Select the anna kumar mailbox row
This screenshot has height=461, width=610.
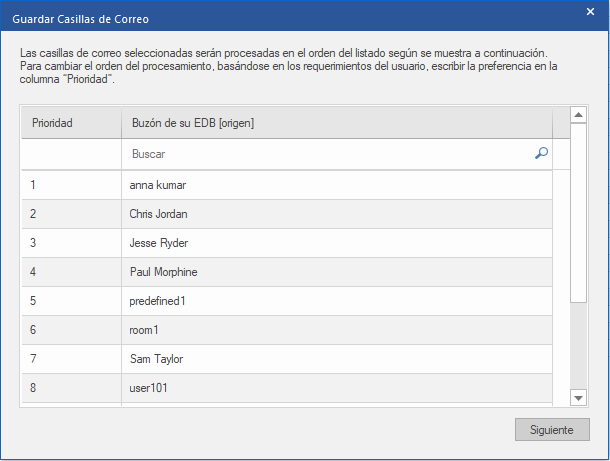pos(336,185)
